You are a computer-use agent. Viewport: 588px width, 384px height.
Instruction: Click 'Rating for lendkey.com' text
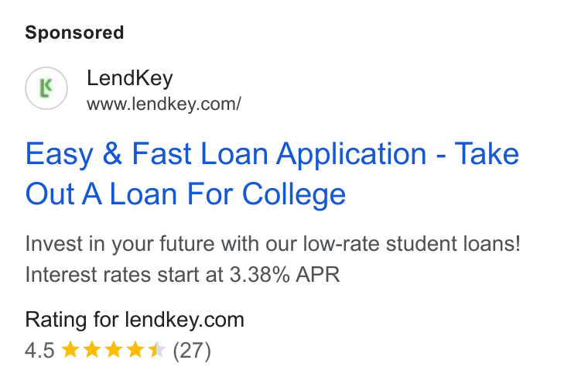coord(135,320)
